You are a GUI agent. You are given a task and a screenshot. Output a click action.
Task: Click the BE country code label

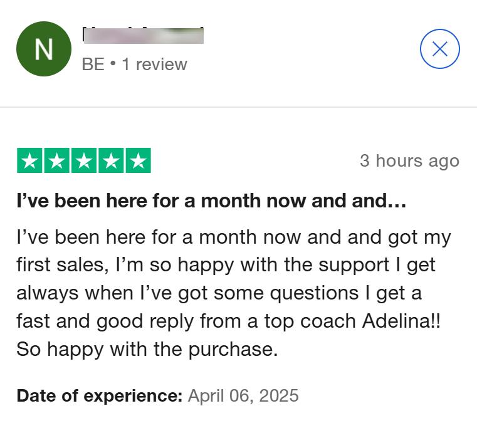coord(93,65)
